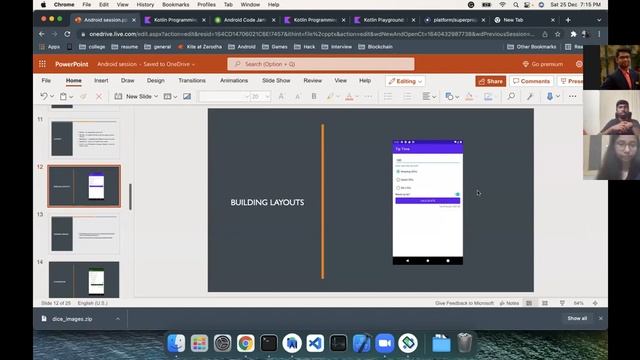This screenshot has height=360, width=640.
Task: Open More ribbon options ellipsis
Action: pyautogui.click(x=573, y=96)
